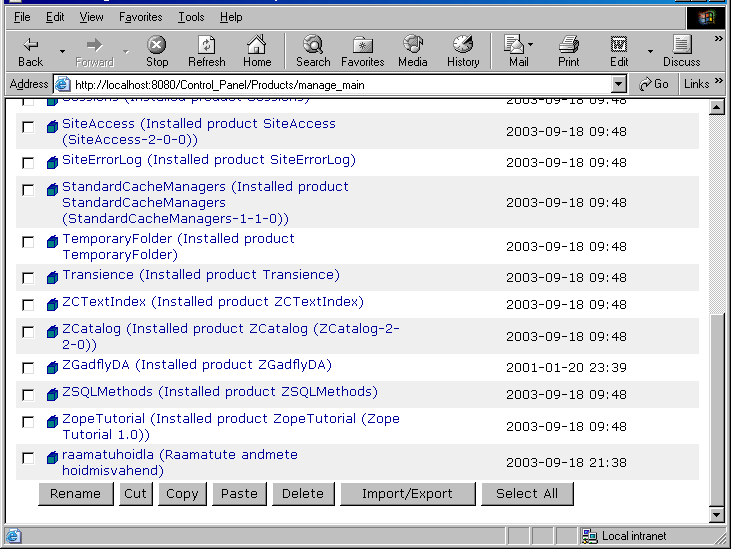Click the Select All button

[527, 494]
